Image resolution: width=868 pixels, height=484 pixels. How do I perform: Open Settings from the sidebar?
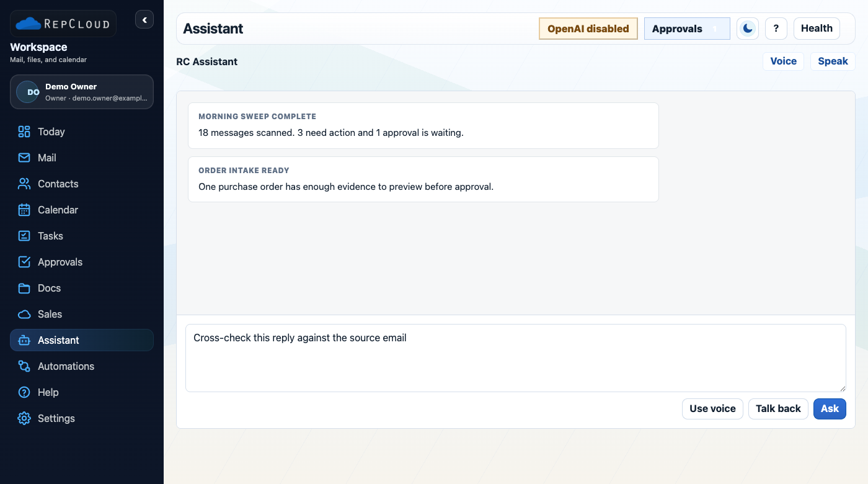coord(82,418)
